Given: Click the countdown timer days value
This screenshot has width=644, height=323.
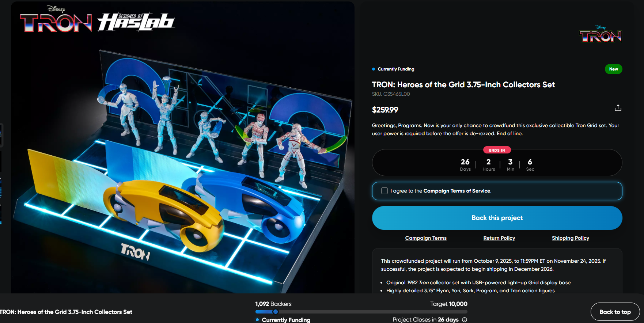Looking at the screenshot, I should 465,162.
